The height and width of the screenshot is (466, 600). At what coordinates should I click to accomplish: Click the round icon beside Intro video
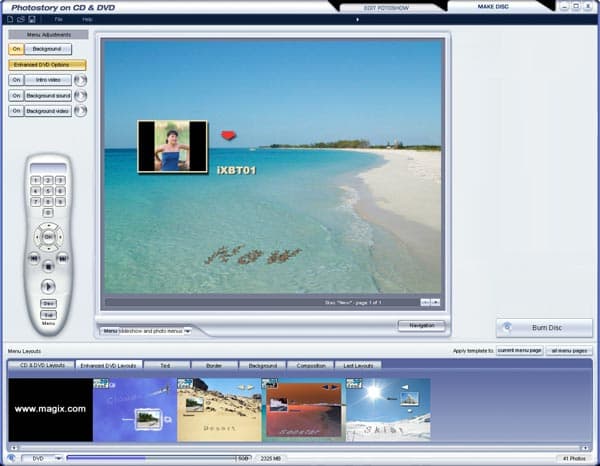80,80
